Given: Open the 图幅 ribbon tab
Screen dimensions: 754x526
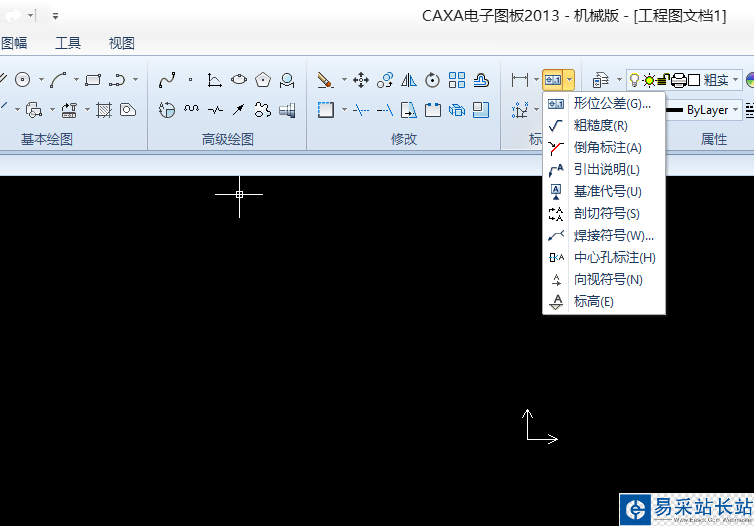Looking at the screenshot, I should 13,43.
